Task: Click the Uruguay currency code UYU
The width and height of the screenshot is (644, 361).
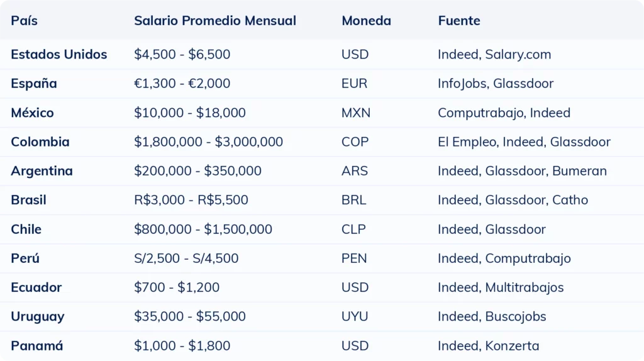Action: point(355,316)
